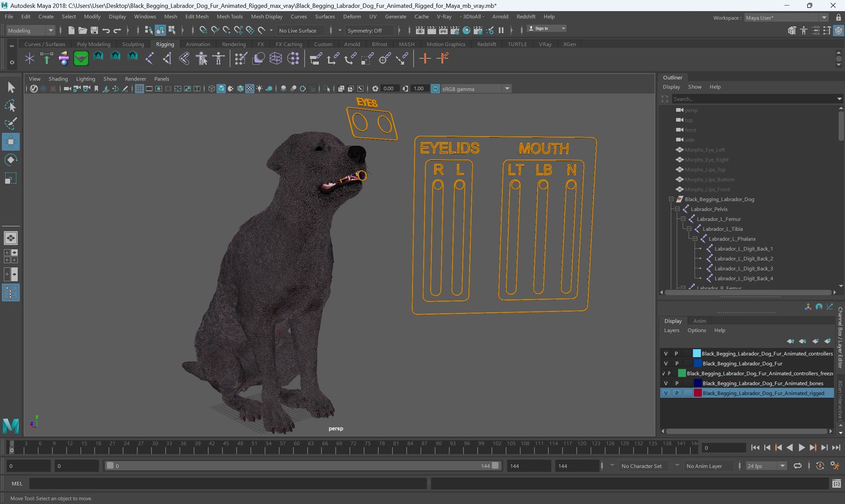Toggle visibility of Black_Begging_Labrador_Dog_Fur layer
The height and width of the screenshot is (504, 845).
coord(666,364)
